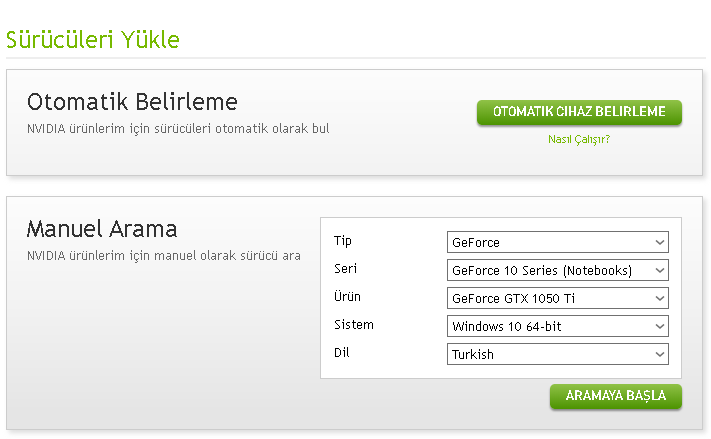Open the Nasıl Çalışır? link
Viewport: 711px width, 439px height.
579,139
